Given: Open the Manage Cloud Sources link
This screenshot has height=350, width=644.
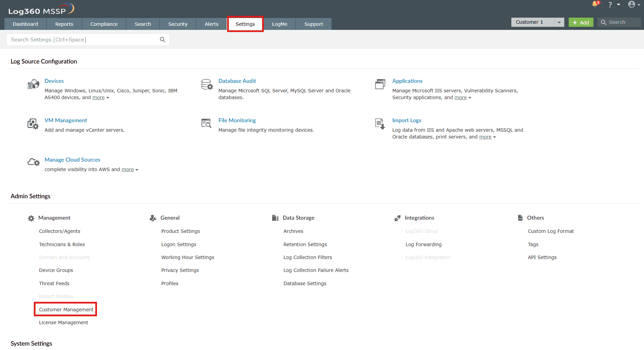Looking at the screenshot, I should [x=73, y=160].
